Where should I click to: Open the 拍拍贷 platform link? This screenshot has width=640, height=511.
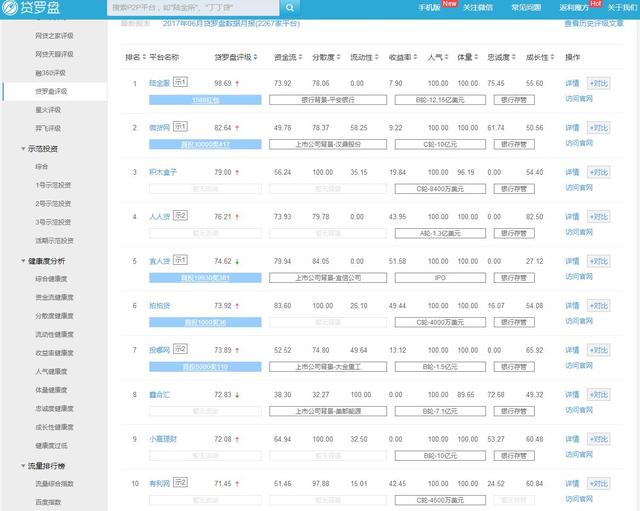(159, 306)
